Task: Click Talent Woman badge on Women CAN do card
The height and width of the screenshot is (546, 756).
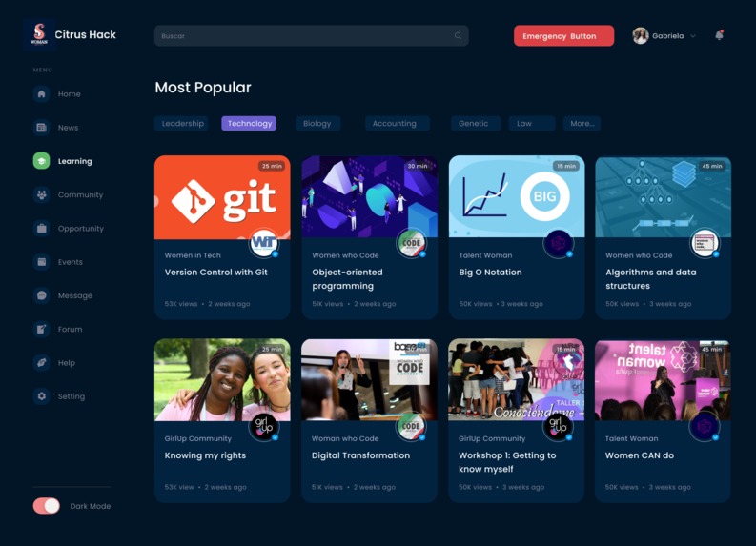Action: (705, 427)
